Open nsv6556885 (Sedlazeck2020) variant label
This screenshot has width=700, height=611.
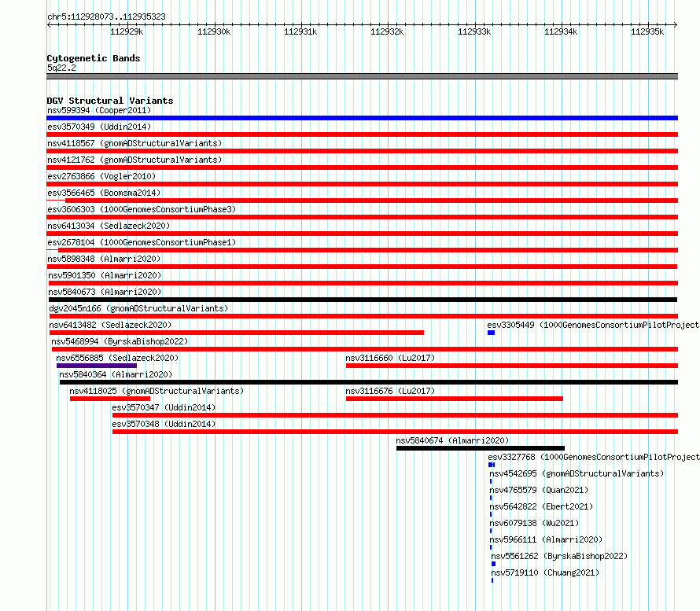[x=117, y=358]
